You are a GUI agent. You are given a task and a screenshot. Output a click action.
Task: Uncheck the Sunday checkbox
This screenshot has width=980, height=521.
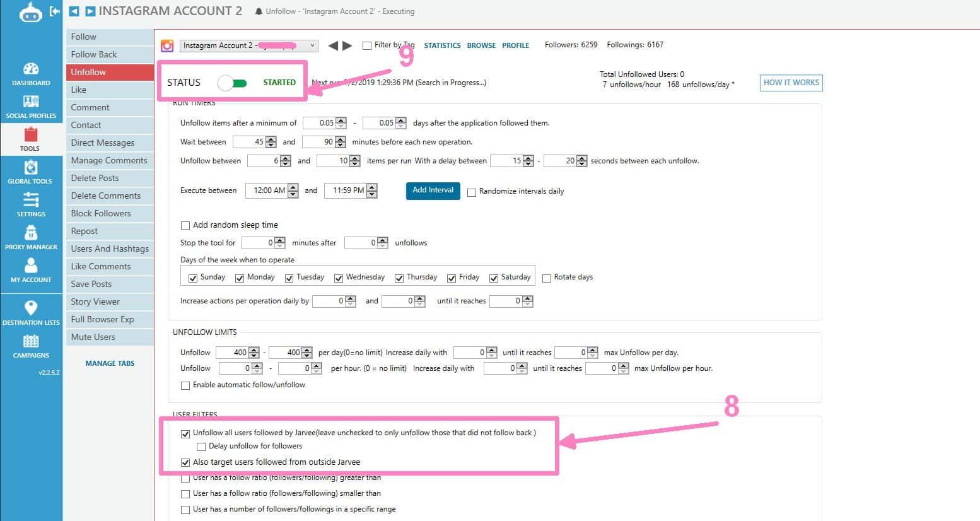[x=193, y=278]
